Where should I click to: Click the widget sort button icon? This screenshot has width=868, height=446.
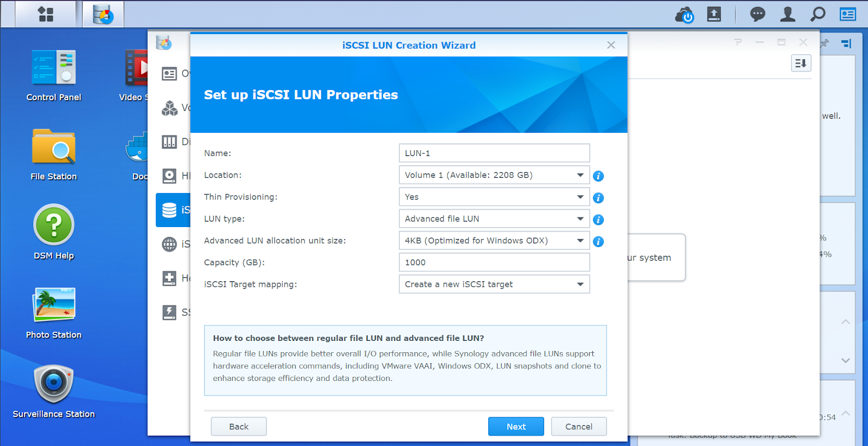tap(801, 63)
